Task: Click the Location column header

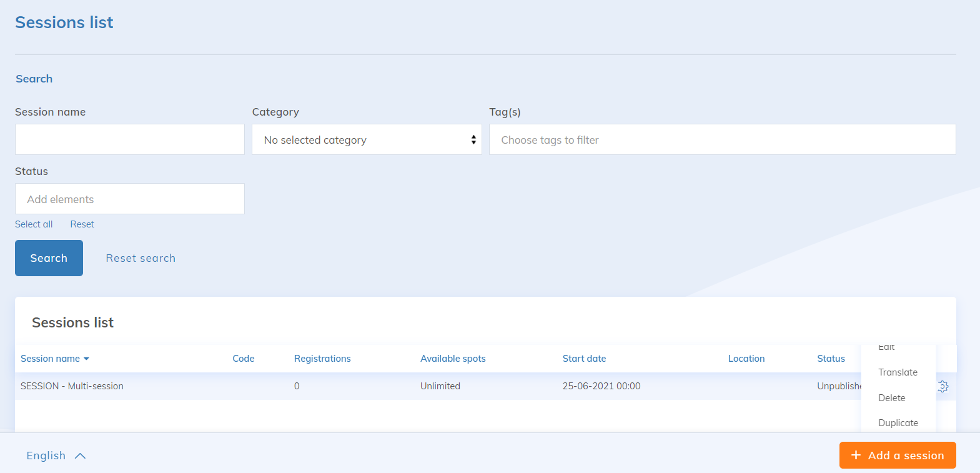Action: [x=746, y=359]
